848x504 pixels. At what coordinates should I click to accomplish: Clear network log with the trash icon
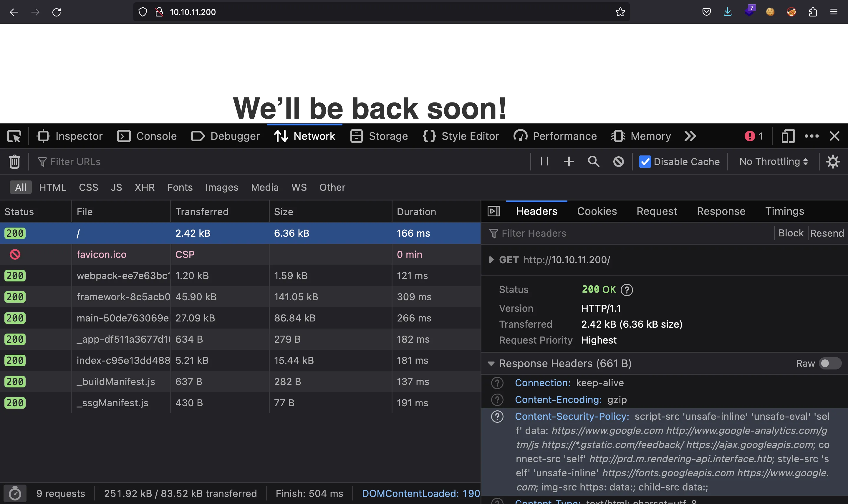click(x=14, y=162)
